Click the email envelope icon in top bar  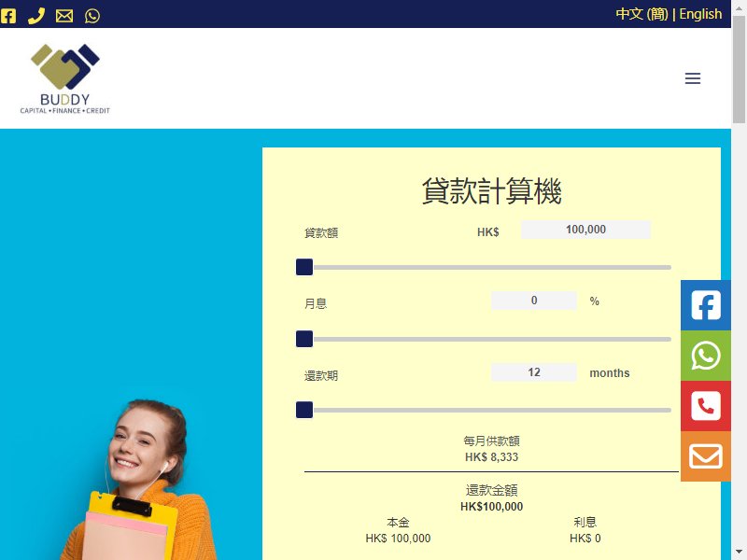(64, 16)
